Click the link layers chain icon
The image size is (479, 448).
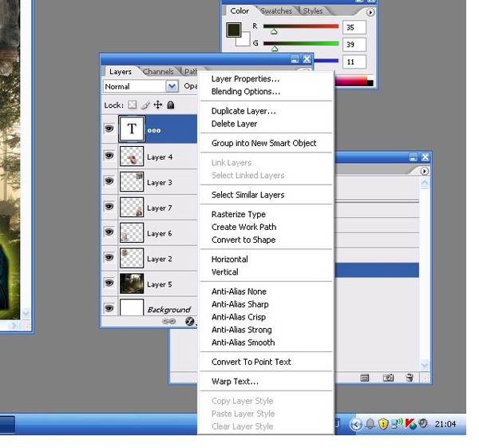click(168, 321)
